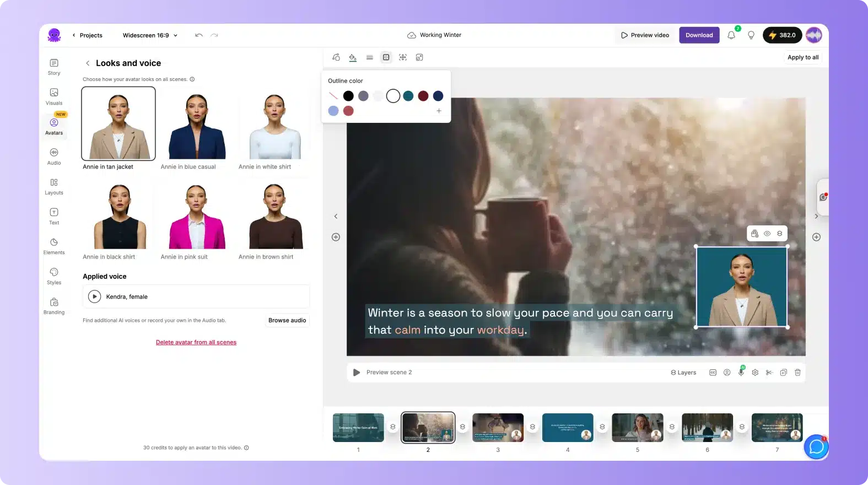868x485 pixels.
Task: Select the Annie in blue casual avatar
Action: point(196,125)
